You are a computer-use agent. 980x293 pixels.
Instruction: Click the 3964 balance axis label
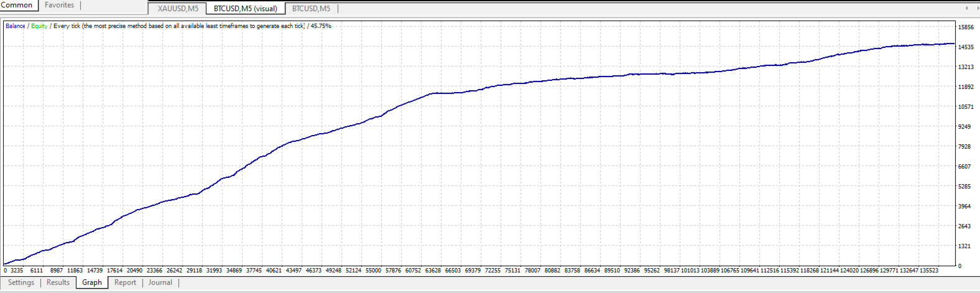(x=964, y=207)
